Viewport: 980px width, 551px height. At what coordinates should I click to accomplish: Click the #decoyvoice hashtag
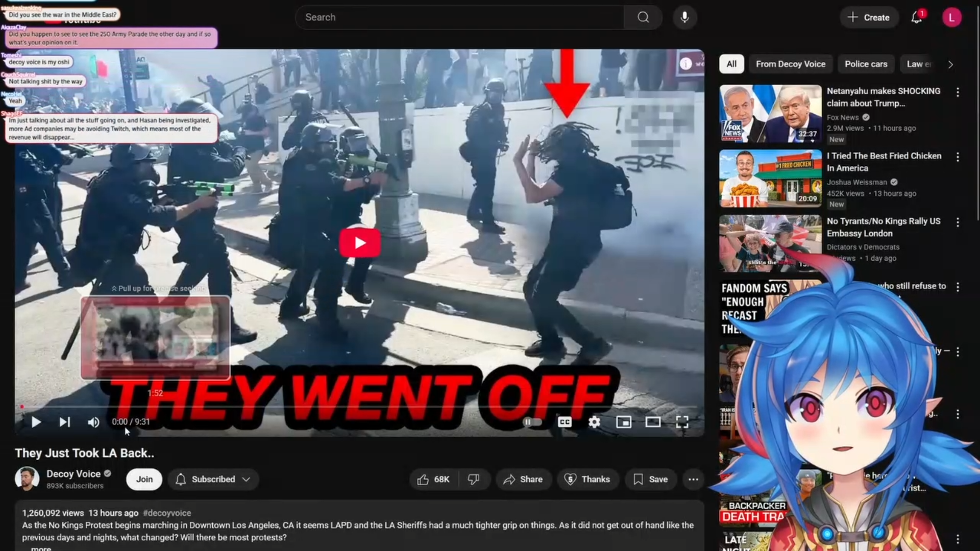(167, 513)
